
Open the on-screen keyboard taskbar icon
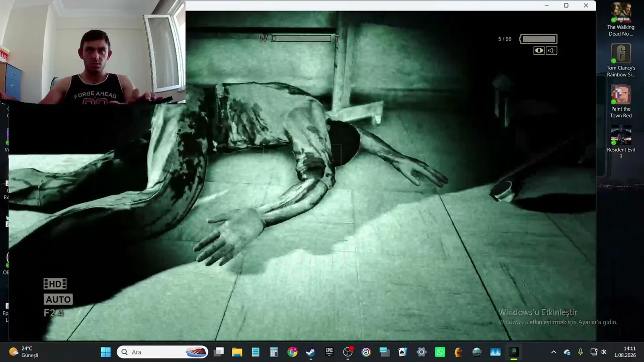click(384, 352)
